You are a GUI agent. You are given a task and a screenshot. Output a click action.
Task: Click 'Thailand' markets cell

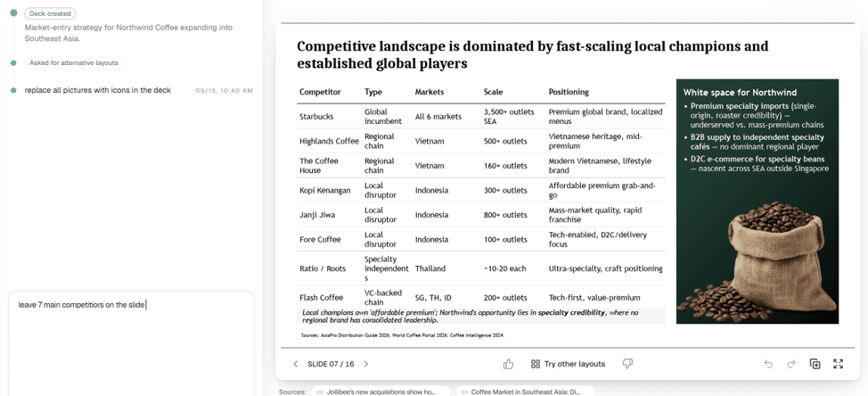(x=430, y=268)
